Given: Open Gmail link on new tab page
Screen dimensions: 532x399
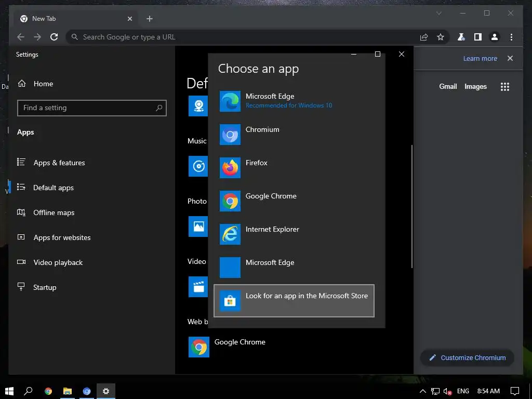Looking at the screenshot, I should tap(448, 87).
